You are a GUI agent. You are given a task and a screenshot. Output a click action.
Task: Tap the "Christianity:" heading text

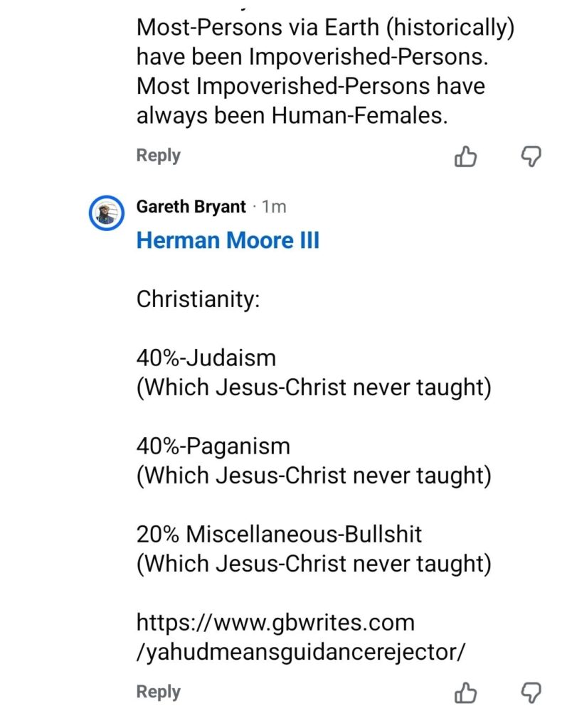[198, 299]
